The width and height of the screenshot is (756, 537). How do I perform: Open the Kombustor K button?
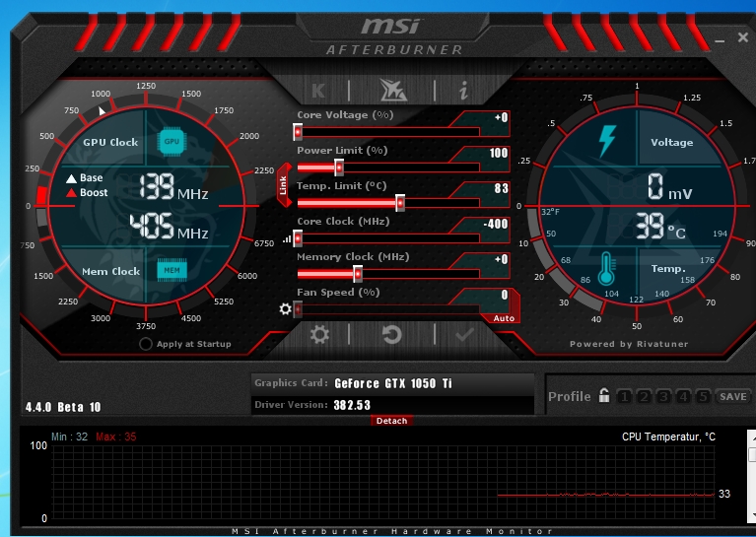click(x=318, y=90)
